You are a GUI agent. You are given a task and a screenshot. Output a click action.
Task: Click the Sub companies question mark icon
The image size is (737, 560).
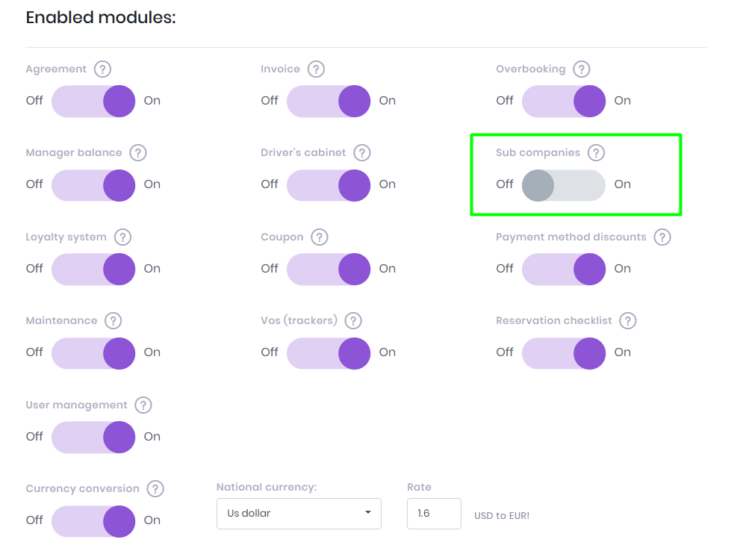click(595, 153)
